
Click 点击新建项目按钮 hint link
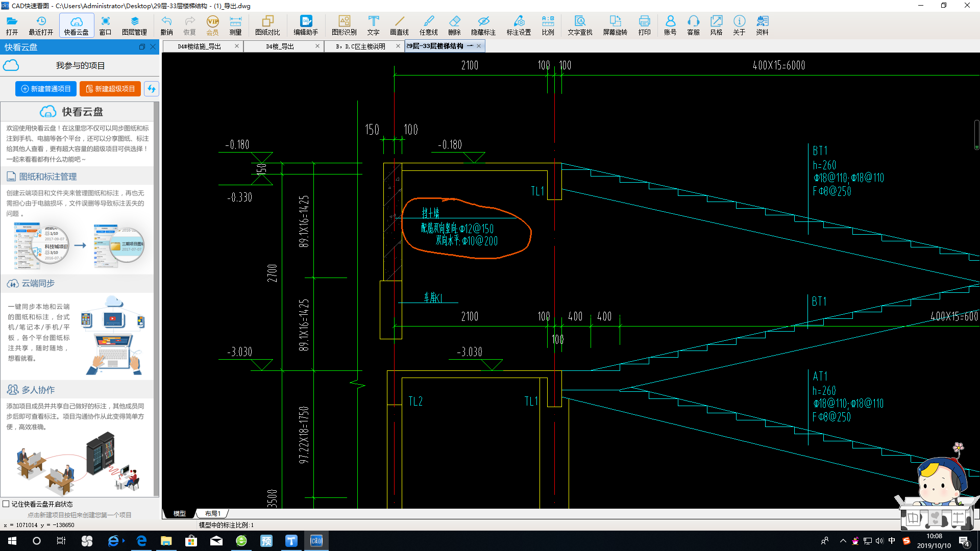[x=80, y=515]
